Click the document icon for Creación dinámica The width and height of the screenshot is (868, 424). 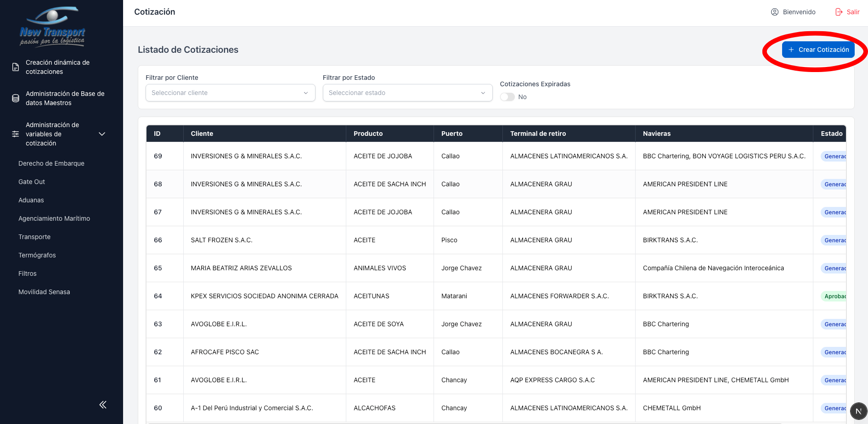click(16, 67)
